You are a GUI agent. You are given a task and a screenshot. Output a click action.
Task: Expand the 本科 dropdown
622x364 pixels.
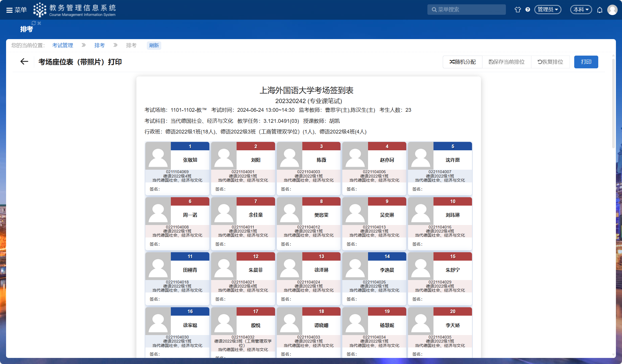click(581, 10)
